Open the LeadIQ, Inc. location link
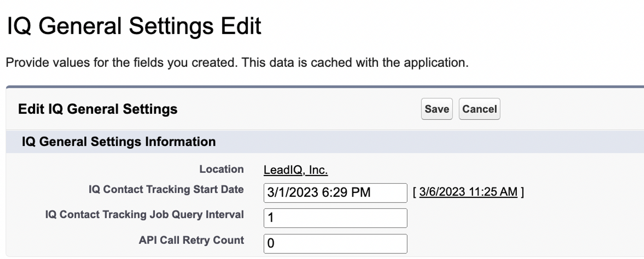 pyautogui.click(x=295, y=170)
